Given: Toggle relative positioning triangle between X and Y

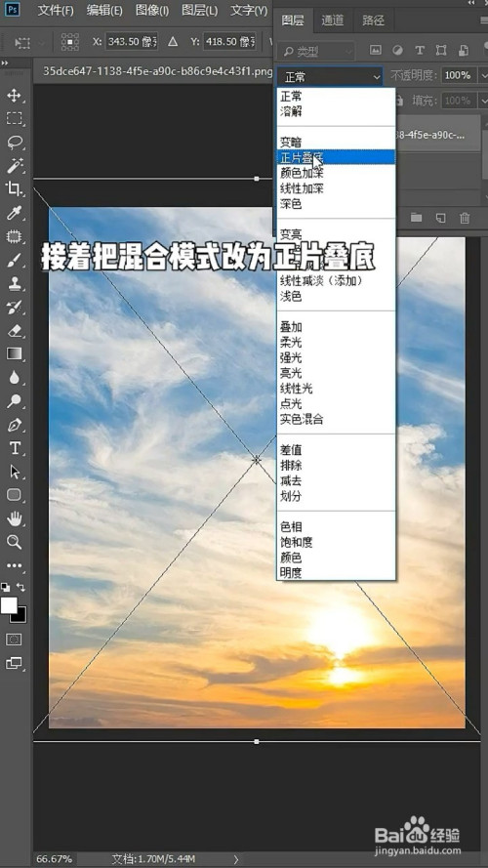Looking at the screenshot, I should [x=173, y=42].
